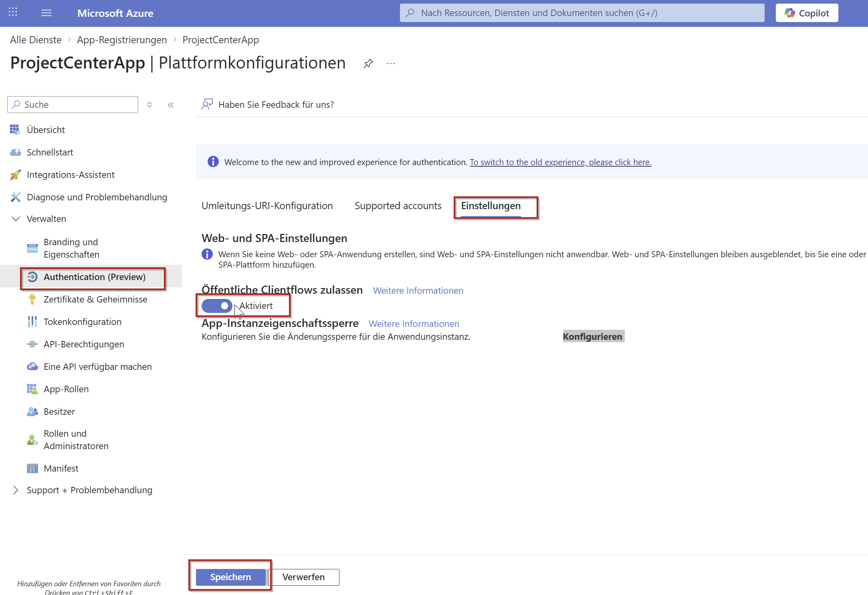This screenshot has width=868, height=595.
Task: Click the Schnellstart cloud icon
Action: click(x=15, y=152)
